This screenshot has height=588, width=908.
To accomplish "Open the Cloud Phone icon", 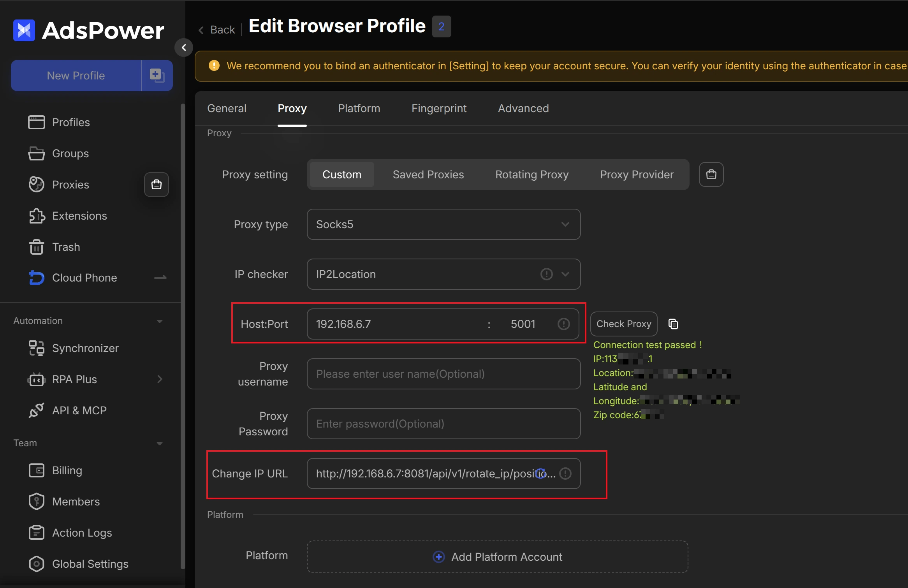I will [36, 278].
